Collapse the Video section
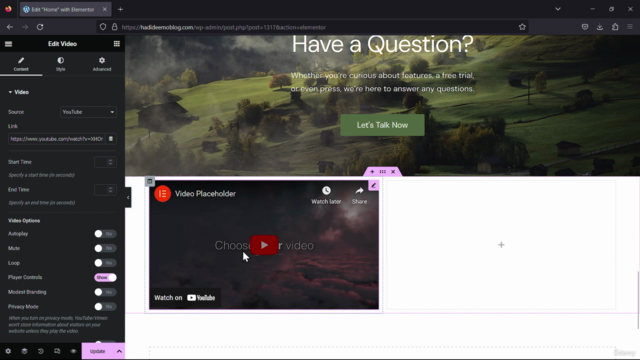Image resolution: width=640 pixels, height=360 pixels. click(x=18, y=92)
